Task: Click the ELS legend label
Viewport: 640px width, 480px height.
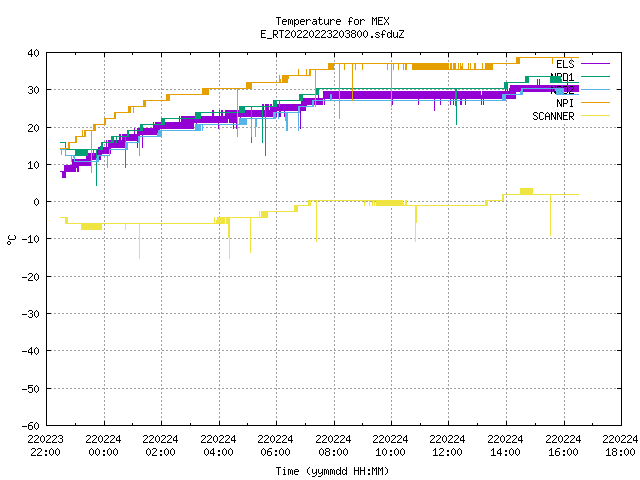Action: coord(565,64)
